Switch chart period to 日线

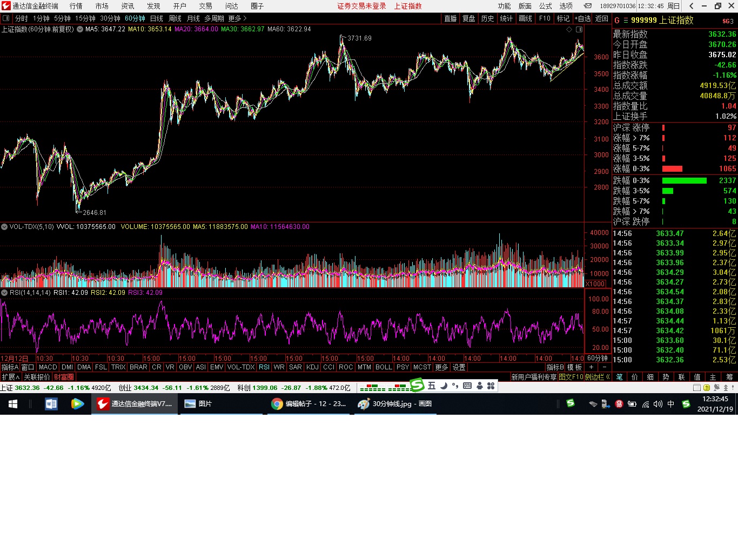[156, 18]
